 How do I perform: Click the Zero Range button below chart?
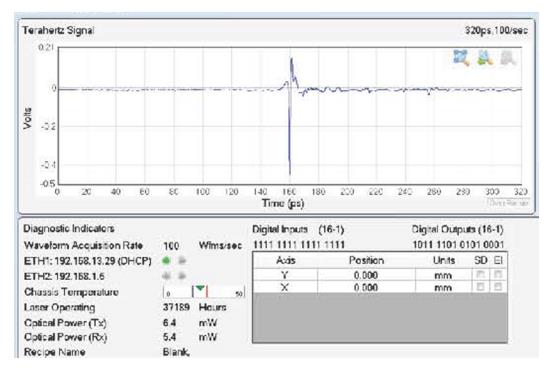tap(508, 203)
